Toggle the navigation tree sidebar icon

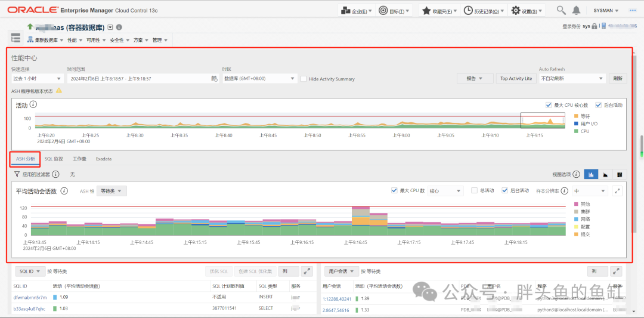[x=16, y=38]
